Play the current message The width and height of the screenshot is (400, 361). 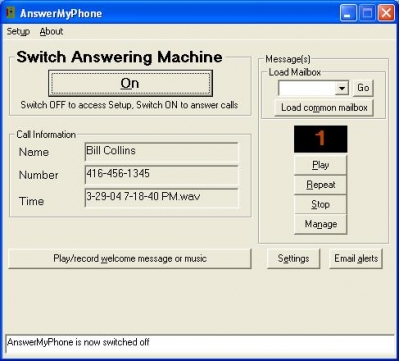(320, 165)
